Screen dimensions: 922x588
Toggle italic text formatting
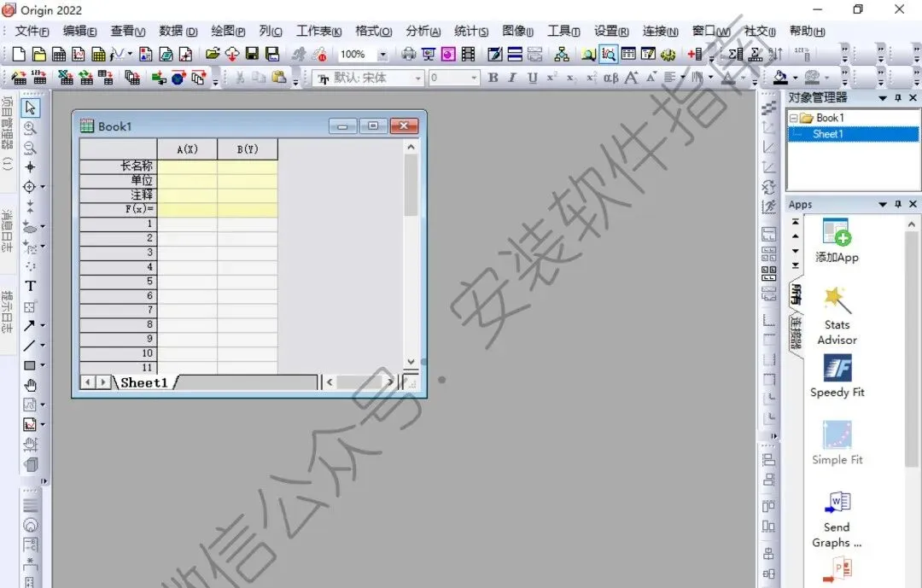[512, 78]
